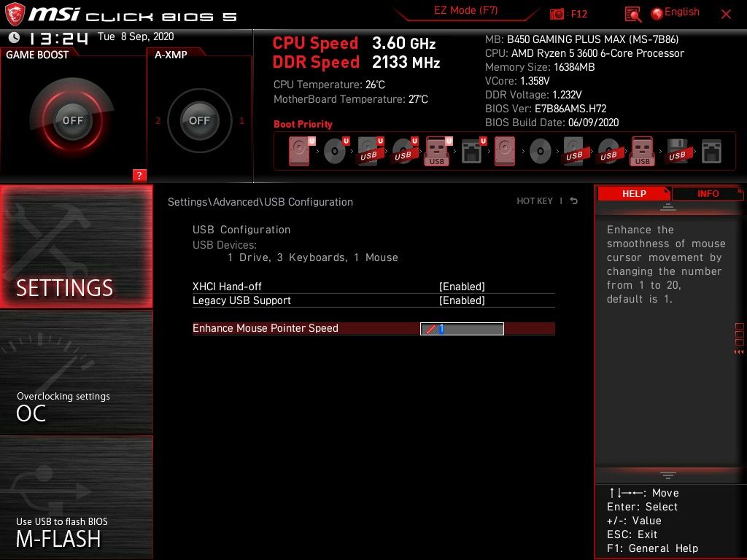Click the MotherBoard Temperature 27°C reading

pos(351,99)
